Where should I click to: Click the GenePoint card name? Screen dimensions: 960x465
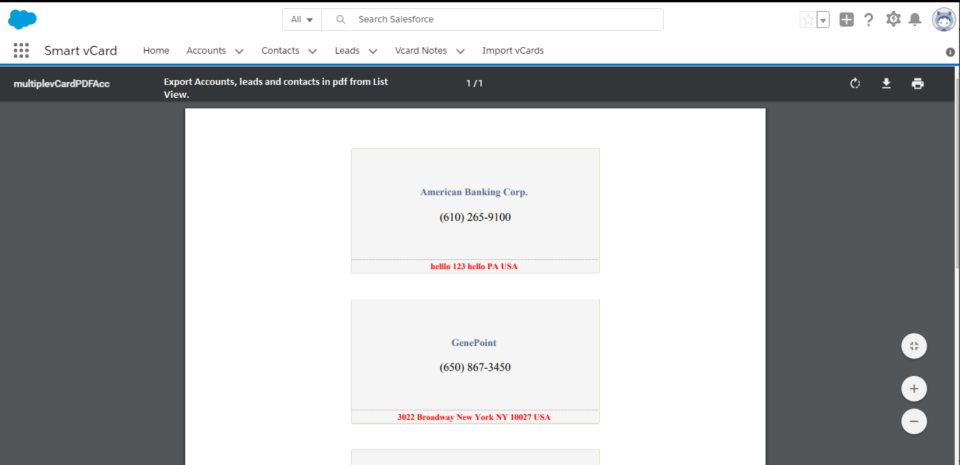click(x=474, y=343)
